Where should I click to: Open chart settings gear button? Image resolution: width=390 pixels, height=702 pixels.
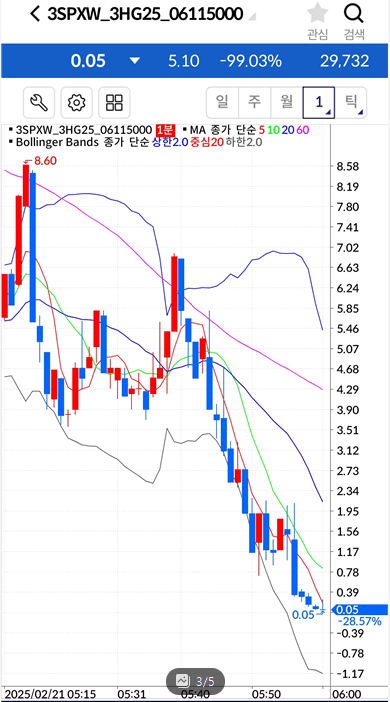click(77, 103)
